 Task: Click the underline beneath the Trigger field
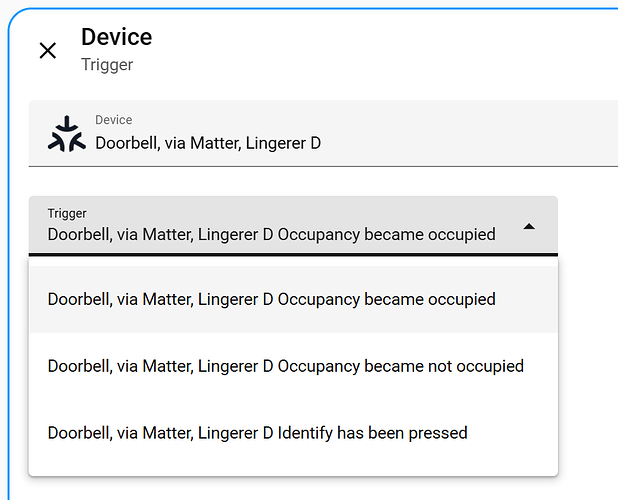292,254
